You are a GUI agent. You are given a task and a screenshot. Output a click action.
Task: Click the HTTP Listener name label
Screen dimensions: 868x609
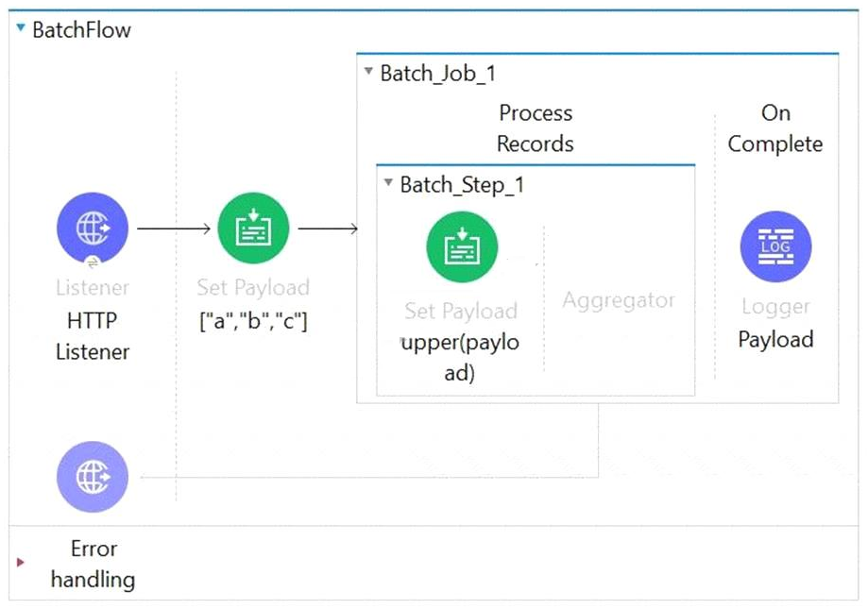(92, 336)
